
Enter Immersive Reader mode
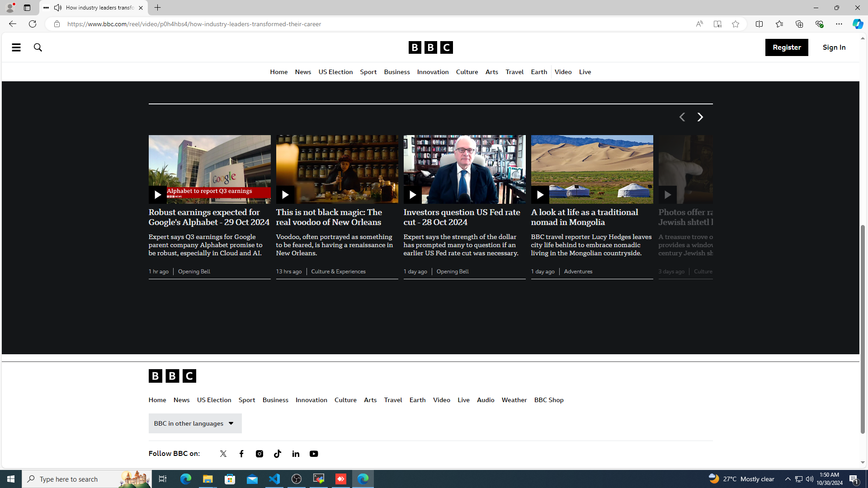point(717,24)
